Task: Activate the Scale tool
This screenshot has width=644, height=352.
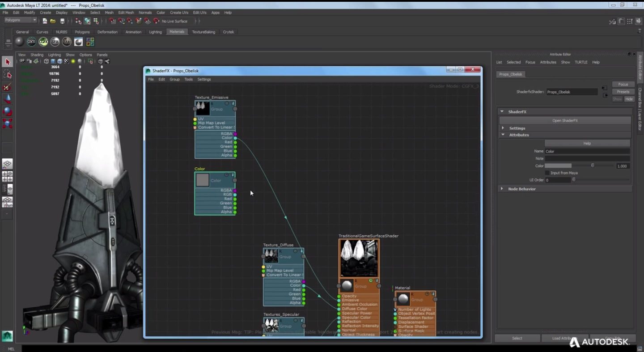Action: tap(7, 123)
